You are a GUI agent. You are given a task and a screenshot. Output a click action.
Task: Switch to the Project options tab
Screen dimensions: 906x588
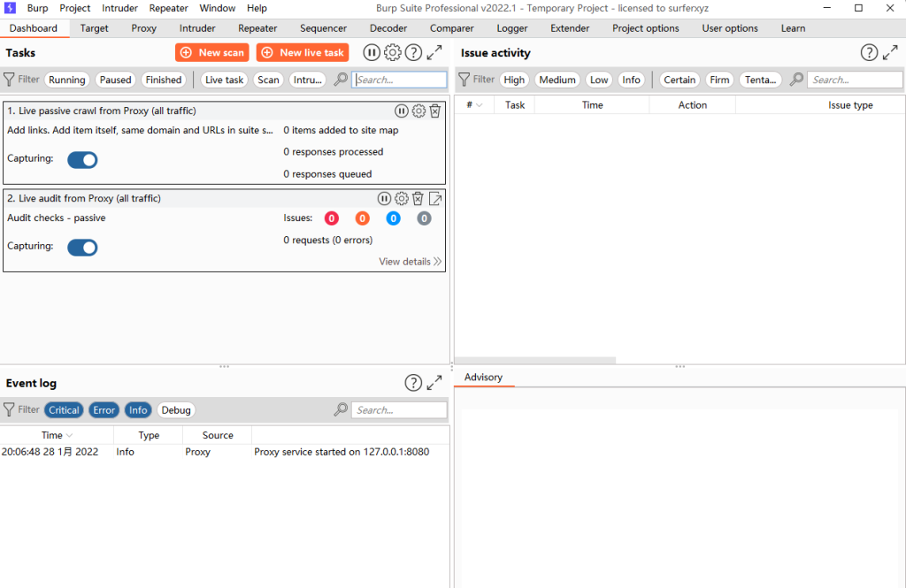[646, 28]
